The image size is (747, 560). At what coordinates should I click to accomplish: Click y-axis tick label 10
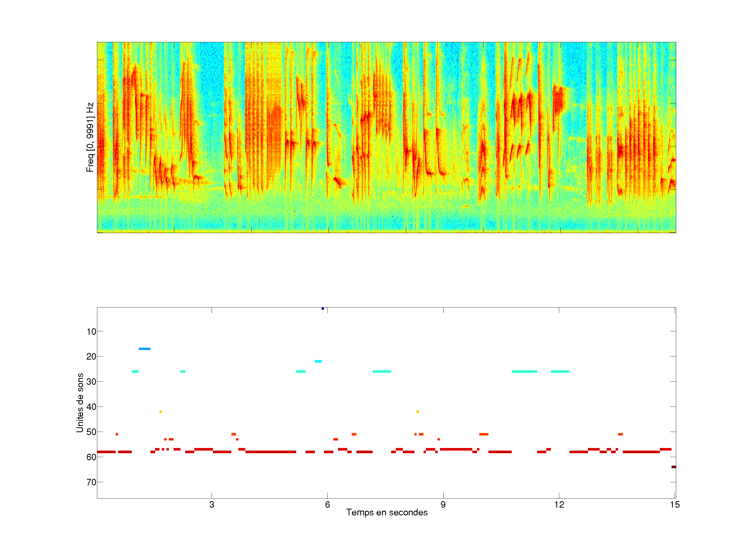tap(91, 332)
